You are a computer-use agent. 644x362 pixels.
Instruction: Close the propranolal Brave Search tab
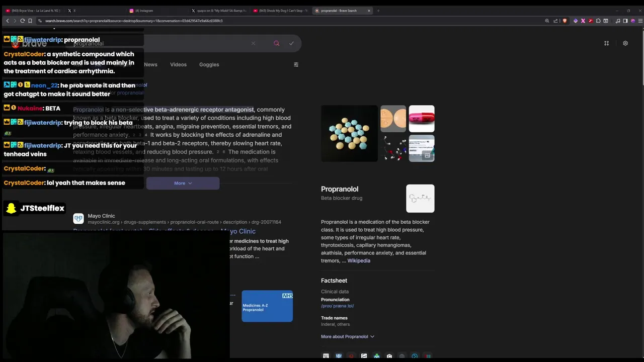pos(369,11)
